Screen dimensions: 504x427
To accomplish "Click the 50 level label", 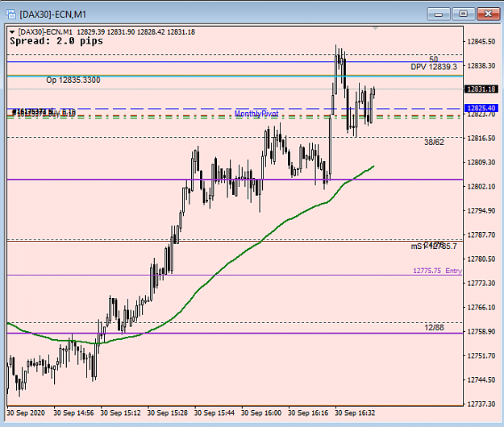I will click(434, 59).
